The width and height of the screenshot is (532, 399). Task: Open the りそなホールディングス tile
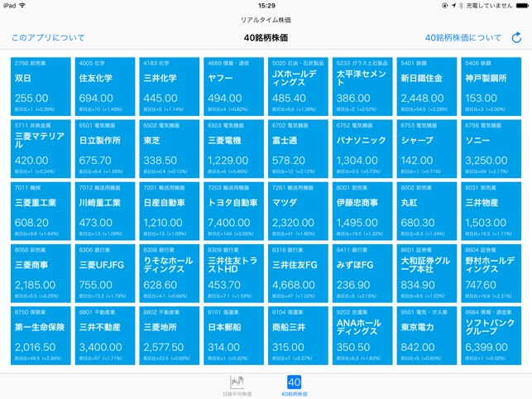[x=170, y=273]
